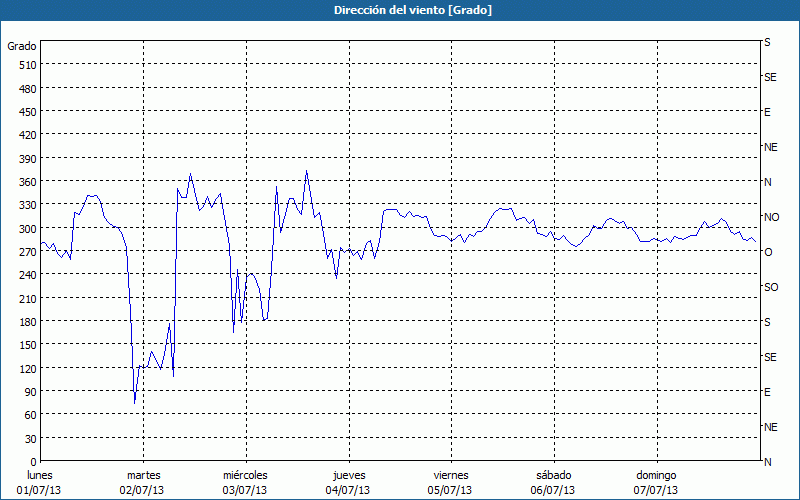Click the "miércoles" day label
This screenshot has height=500, width=800.
coord(245,475)
